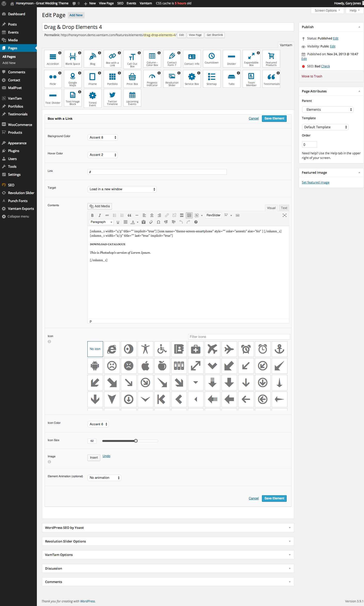Viewport: 364px width, 606px height.
Task: Toggle fullscreen editor mode icon
Action: 284,215
